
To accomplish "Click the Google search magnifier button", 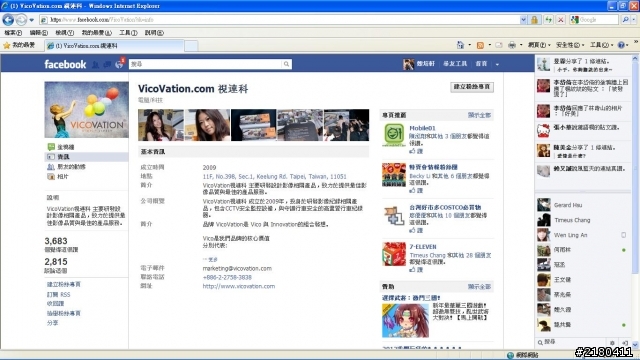I will [625, 20].
